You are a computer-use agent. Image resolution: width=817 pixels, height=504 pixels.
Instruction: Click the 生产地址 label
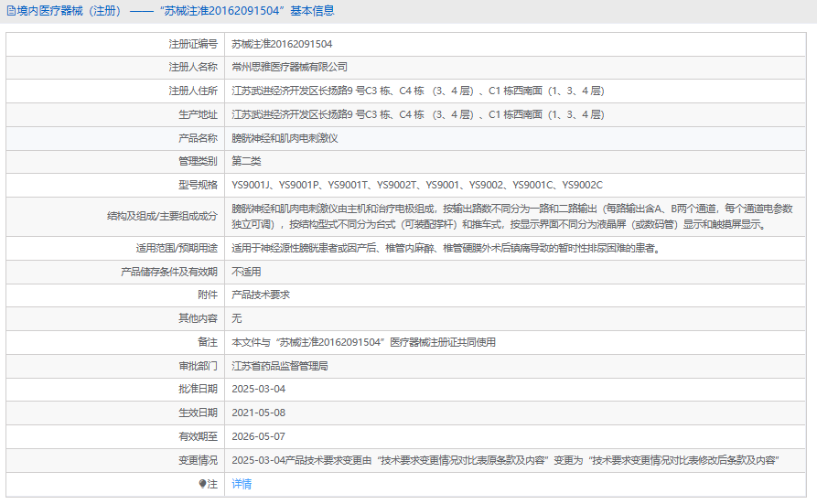point(198,114)
